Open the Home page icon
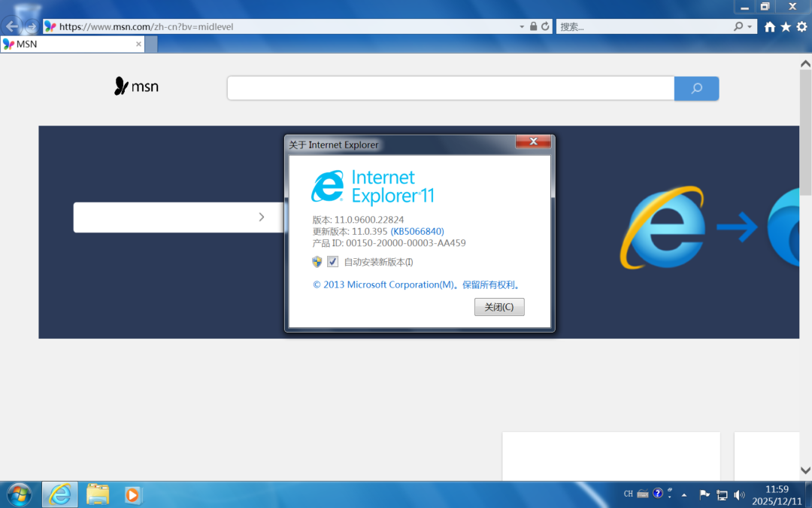 point(770,27)
